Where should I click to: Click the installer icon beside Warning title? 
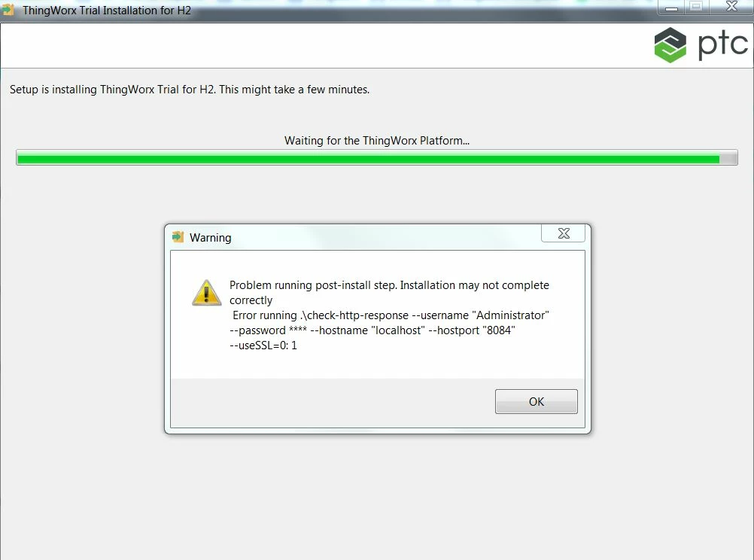click(x=178, y=236)
